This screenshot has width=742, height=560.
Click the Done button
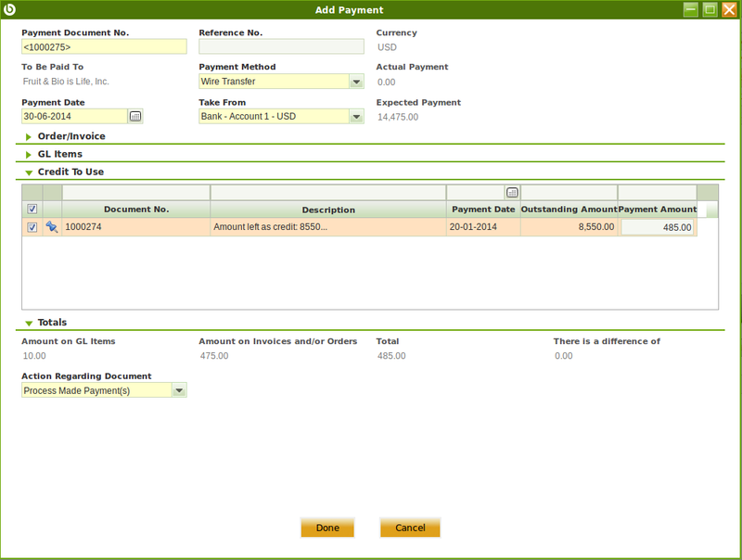327,527
